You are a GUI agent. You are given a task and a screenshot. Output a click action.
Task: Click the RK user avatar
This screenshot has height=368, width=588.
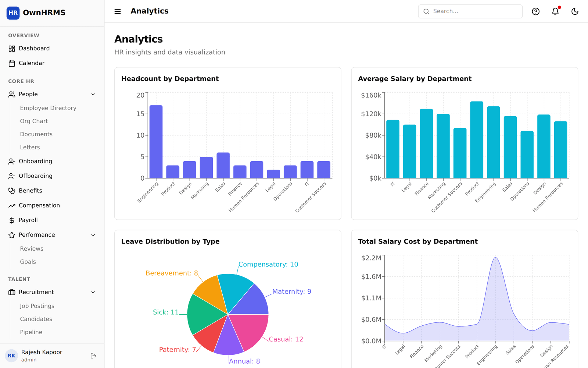point(11,356)
